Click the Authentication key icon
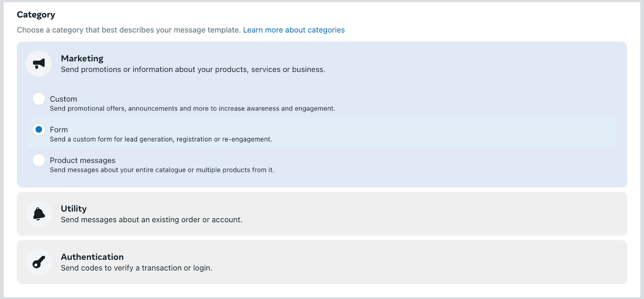Viewport: 644px width, 299px height. pyautogui.click(x=39, y=262)
